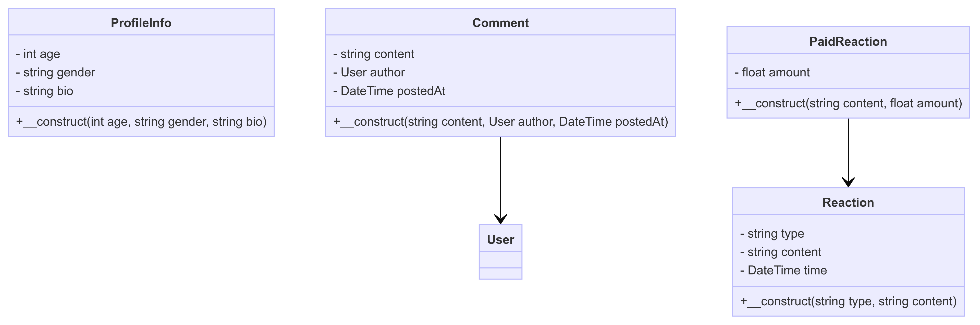Viewport: 980px width, 325px height.
Task: Click the User class box title
Action: 500,239
